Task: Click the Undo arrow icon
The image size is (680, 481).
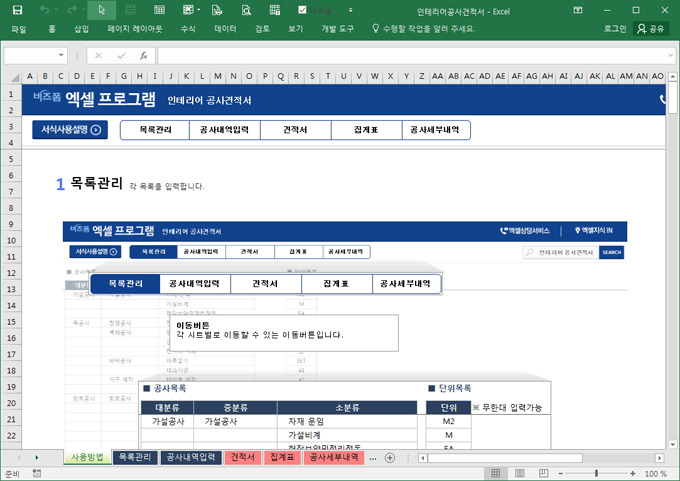Action: pyautogui.click(x=44, y=10)
